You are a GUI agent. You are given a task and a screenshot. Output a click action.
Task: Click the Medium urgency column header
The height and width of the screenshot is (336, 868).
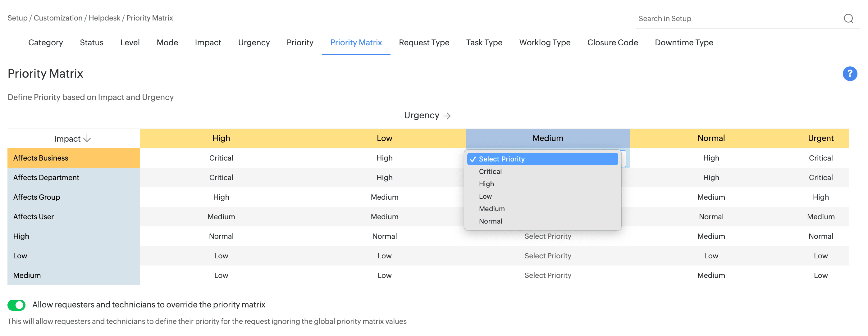point(548,138)
